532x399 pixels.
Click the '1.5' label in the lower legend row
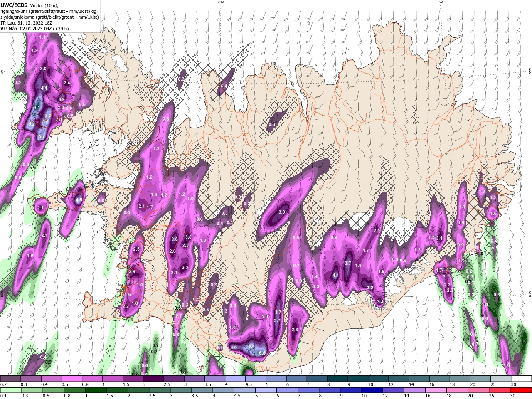click(110, 396)
